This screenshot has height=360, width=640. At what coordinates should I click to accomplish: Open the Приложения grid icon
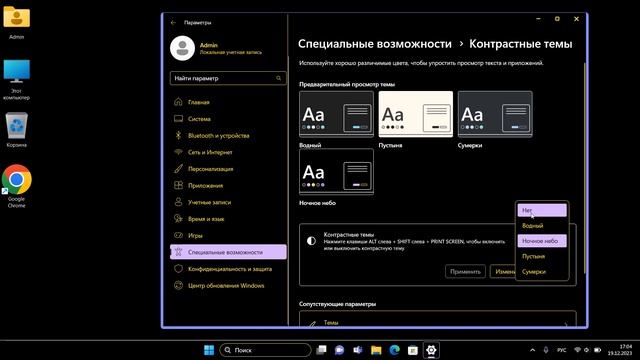point(178,185)
